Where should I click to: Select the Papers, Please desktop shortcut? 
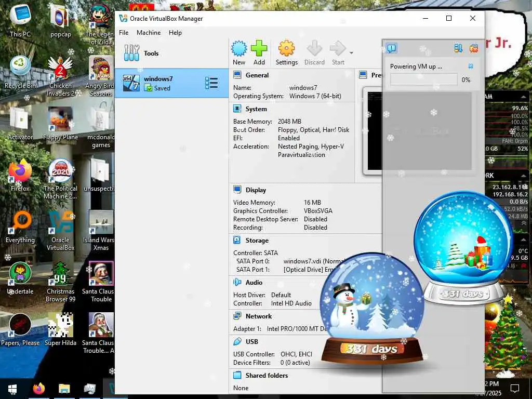tap(20, 330)
